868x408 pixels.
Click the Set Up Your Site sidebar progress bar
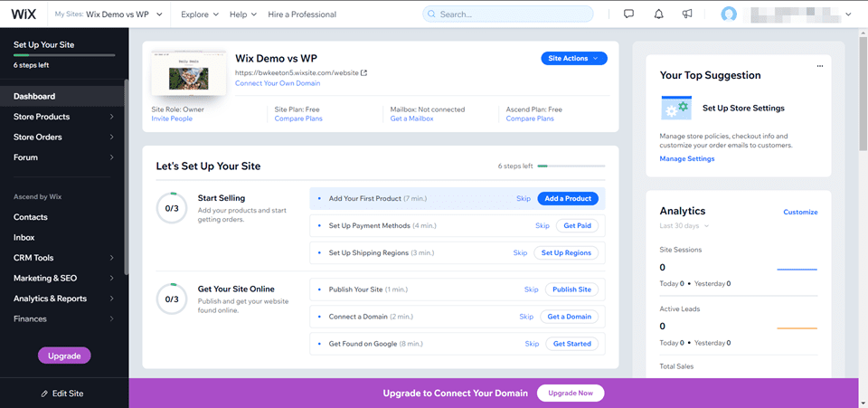[x=64, y=55]
